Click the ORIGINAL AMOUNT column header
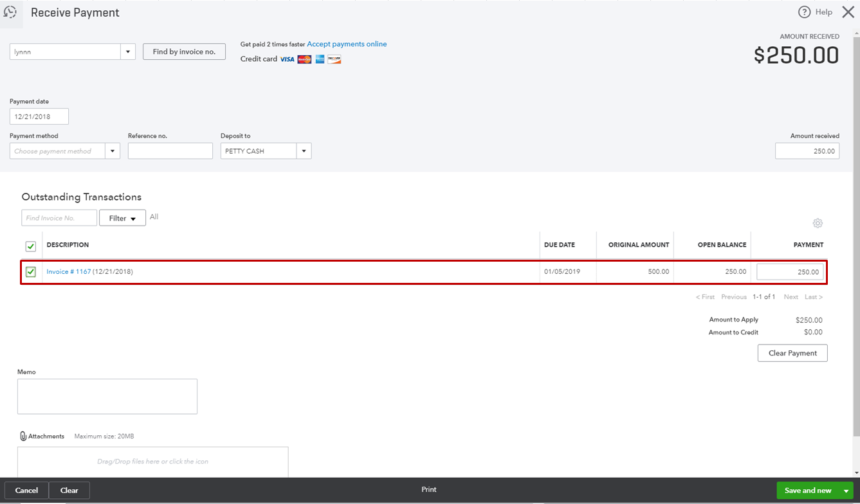This screenshot has height=504, width=860. (x=639, y=245)
